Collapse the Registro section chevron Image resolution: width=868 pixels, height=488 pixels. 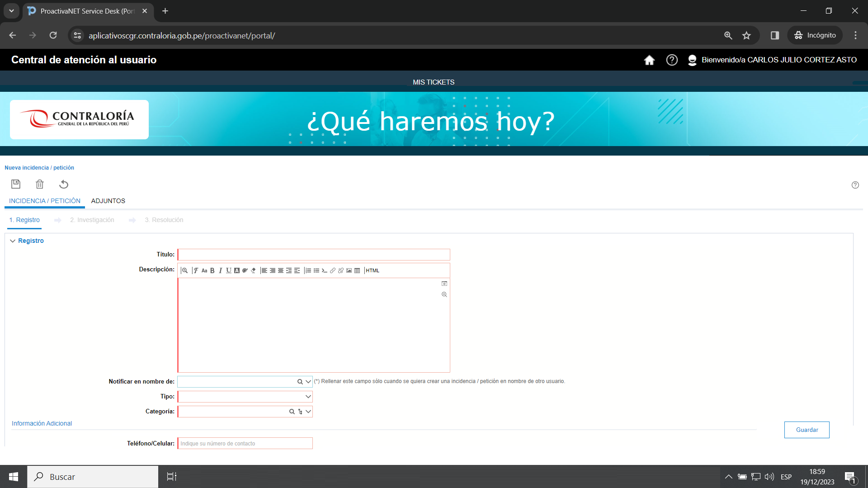click(x=12, y=240)
